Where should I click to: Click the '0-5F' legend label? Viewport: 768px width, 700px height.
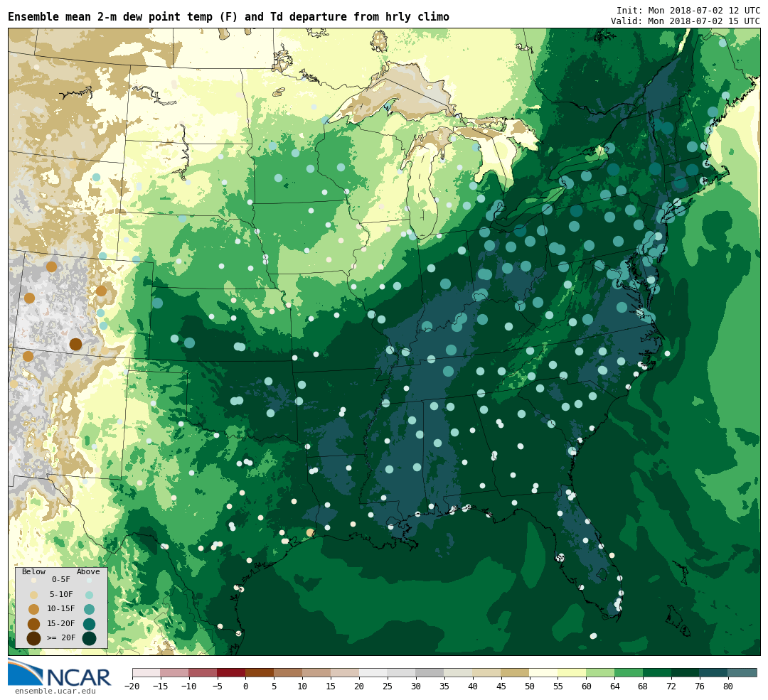coord(61,580)
